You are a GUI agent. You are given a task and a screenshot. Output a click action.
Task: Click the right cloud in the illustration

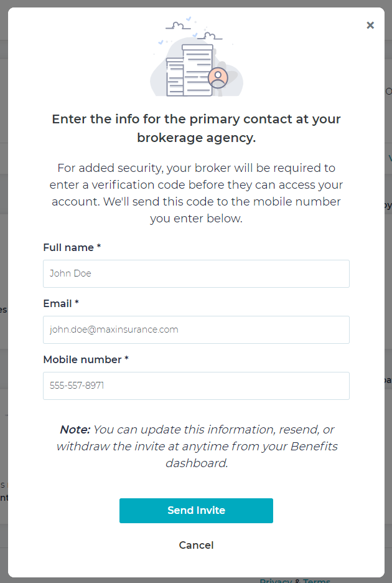point(210,36)
